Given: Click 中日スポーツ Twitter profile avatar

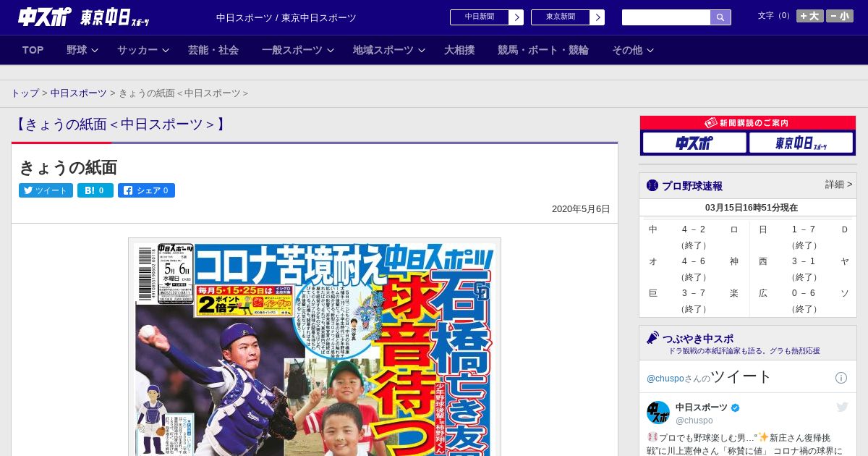Looking at the screenshot, I should pos(658,413).
